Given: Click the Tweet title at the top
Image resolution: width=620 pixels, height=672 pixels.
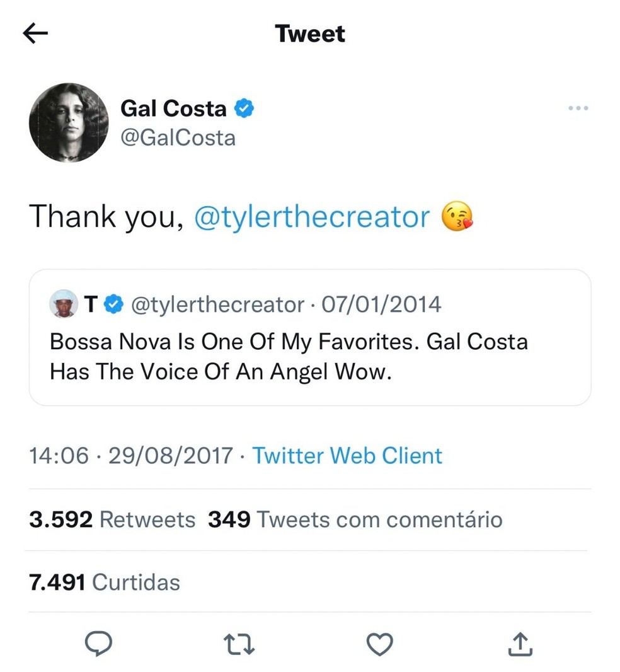Looking at the screenshot, I should coord(309,33).
